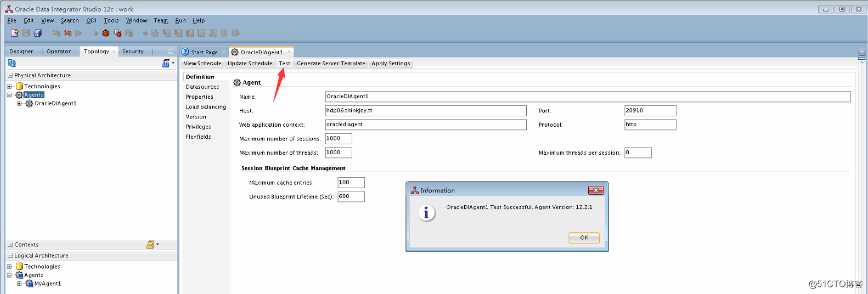Switch to the Operator navigator tab
868x294 pixels.
[x=59, y=52]
